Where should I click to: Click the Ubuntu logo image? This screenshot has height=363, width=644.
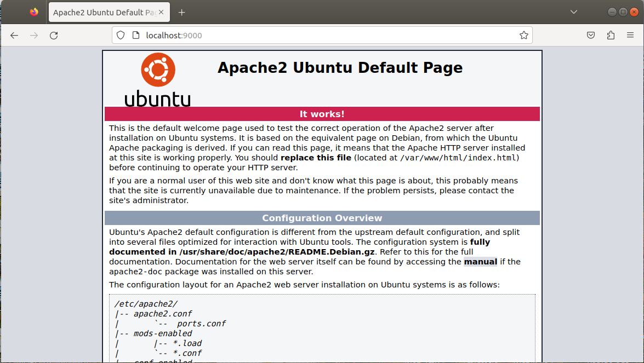(x=158, y=79)
